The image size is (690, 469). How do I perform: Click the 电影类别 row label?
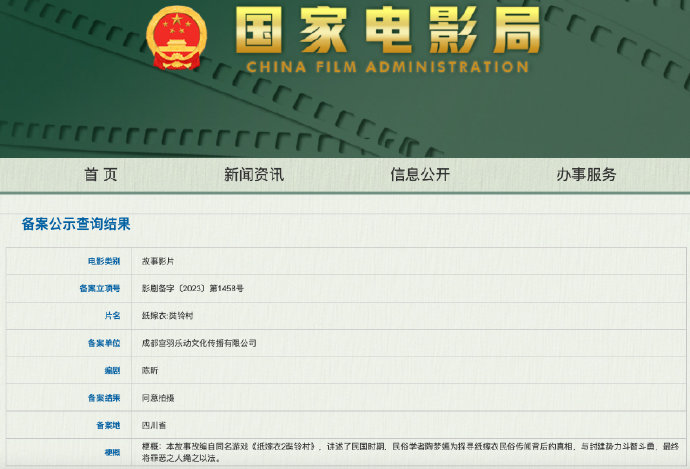104,261
